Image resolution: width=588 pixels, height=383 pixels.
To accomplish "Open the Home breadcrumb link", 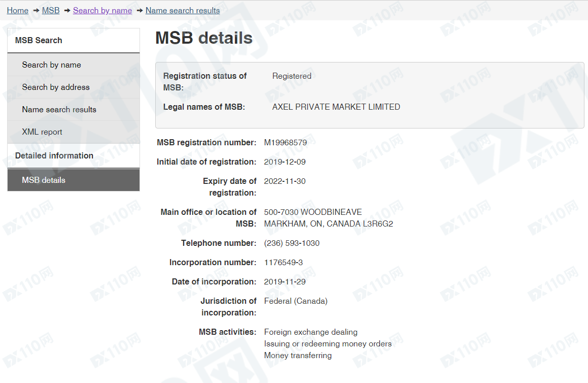I will pyautogui.click(x=18, y=11).
